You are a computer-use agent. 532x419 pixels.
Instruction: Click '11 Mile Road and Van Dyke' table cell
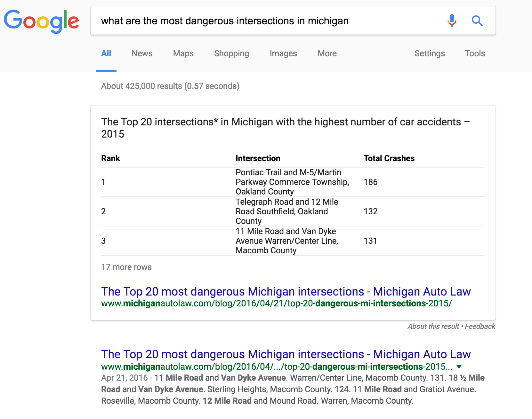tap(287, 241)
